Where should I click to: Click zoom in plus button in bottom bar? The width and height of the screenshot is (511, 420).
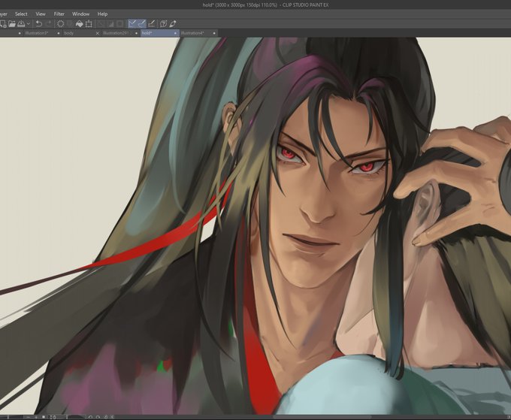click(36, 417)
